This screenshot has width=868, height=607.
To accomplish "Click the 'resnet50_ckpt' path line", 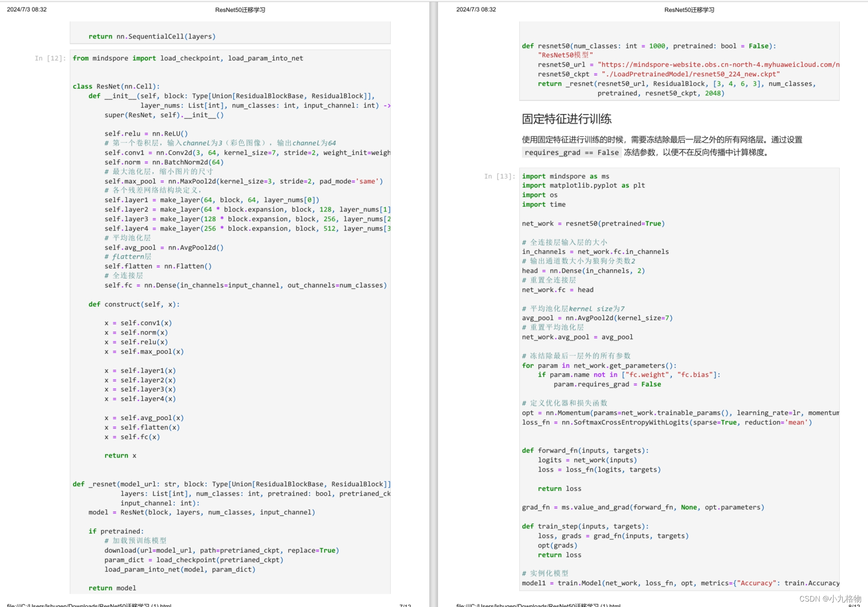I will [x=659, y=74].
